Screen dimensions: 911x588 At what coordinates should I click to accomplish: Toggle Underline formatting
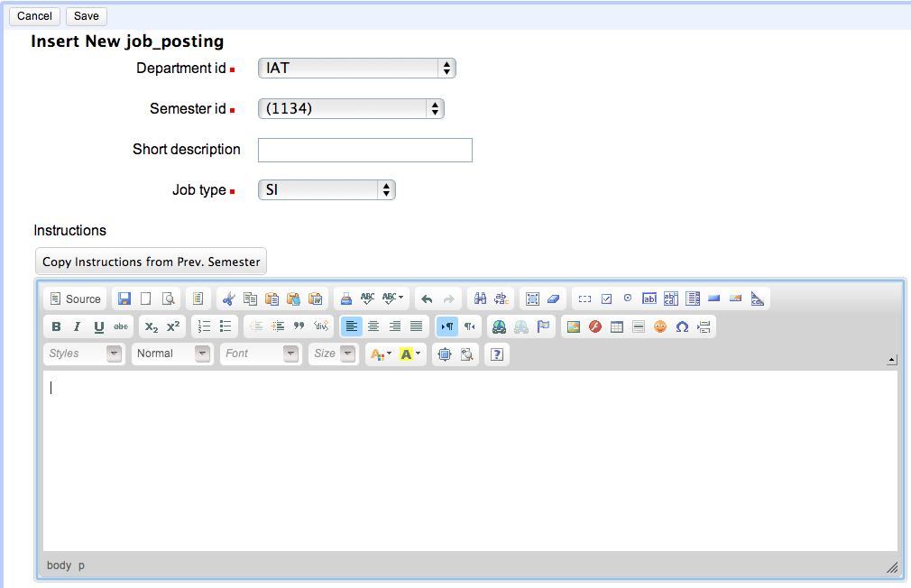[99, 326]
